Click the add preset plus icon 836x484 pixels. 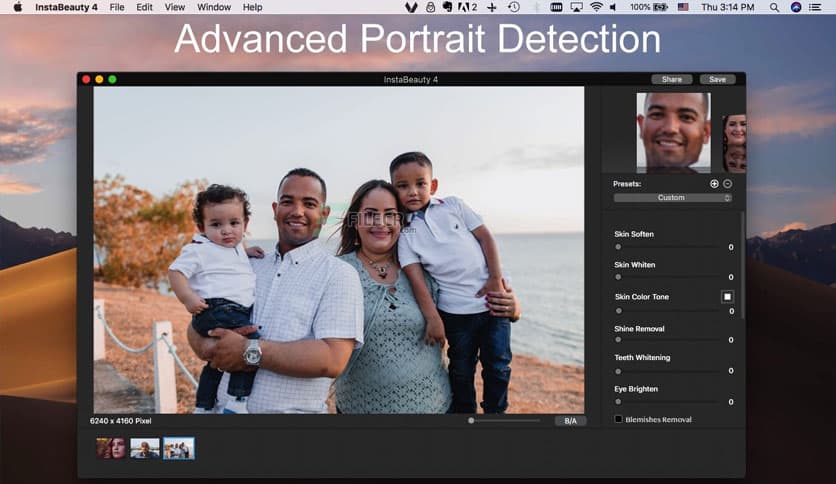click(x=714, y=184)
